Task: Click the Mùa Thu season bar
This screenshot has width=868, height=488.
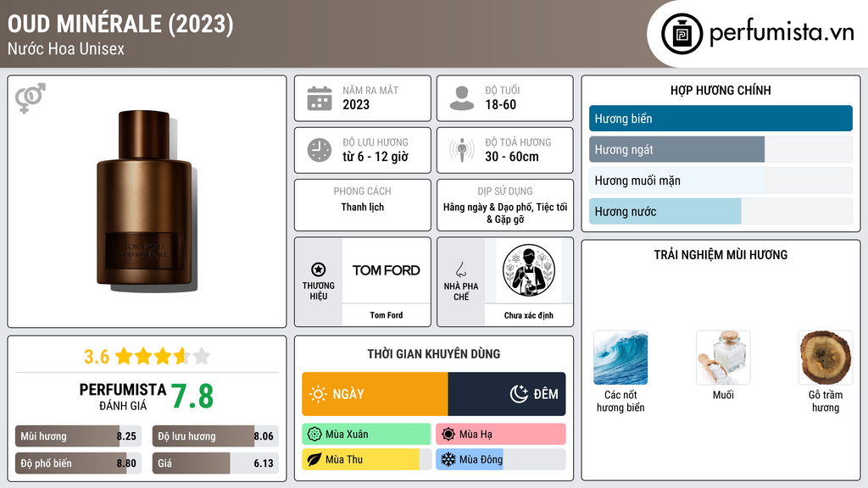Action: (x=366, y=459)
